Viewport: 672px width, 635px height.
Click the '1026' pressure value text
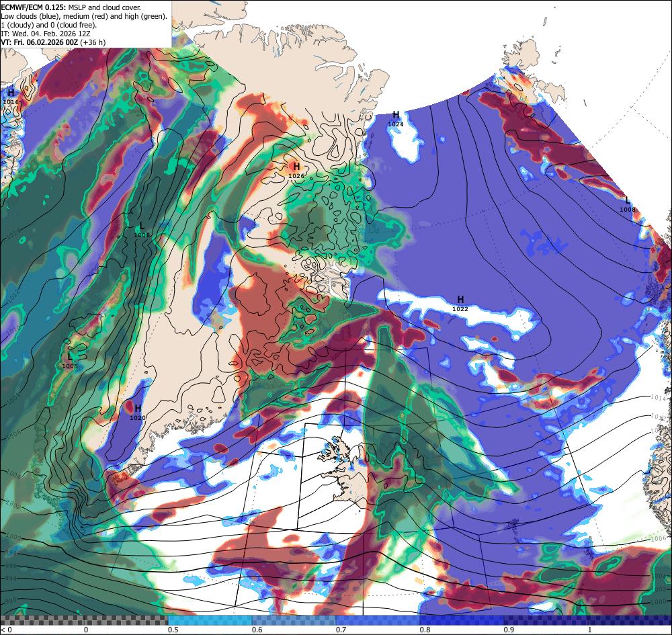pos(296,176)
